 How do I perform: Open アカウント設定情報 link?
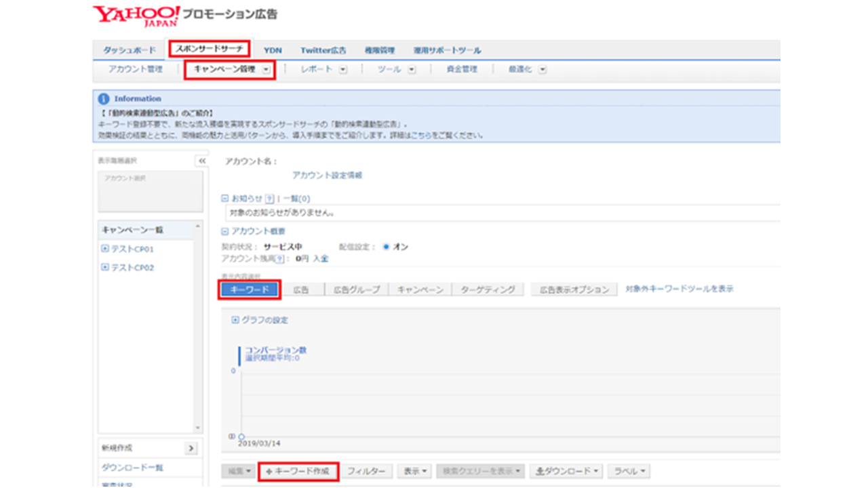pos(327,175)
